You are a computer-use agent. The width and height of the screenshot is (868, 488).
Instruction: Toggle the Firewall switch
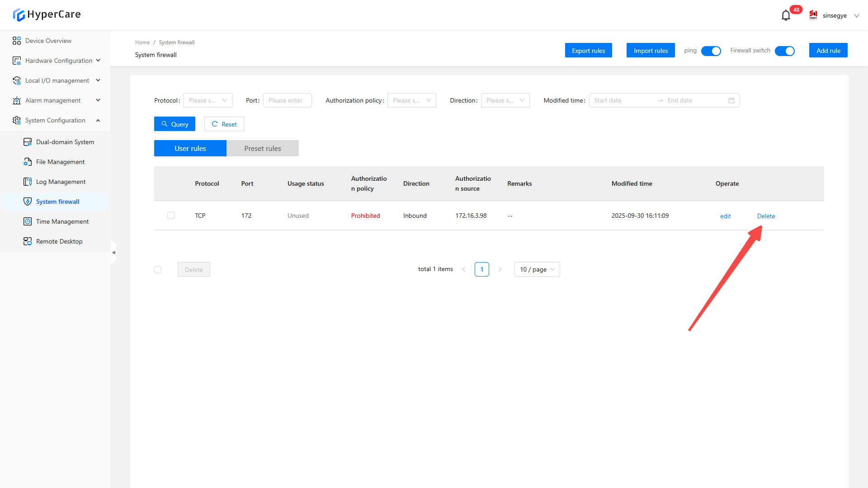784,51
